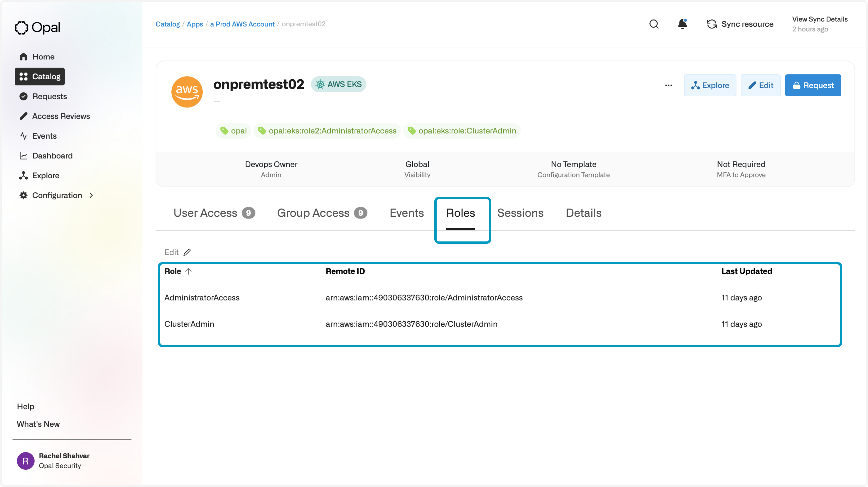
Task: Click the search magnifier icon
Action: [654, 24]
